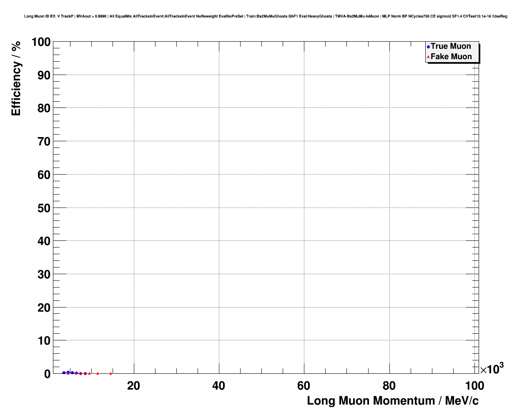Select the rightmost red Fake Muon data point

[110, 373]
